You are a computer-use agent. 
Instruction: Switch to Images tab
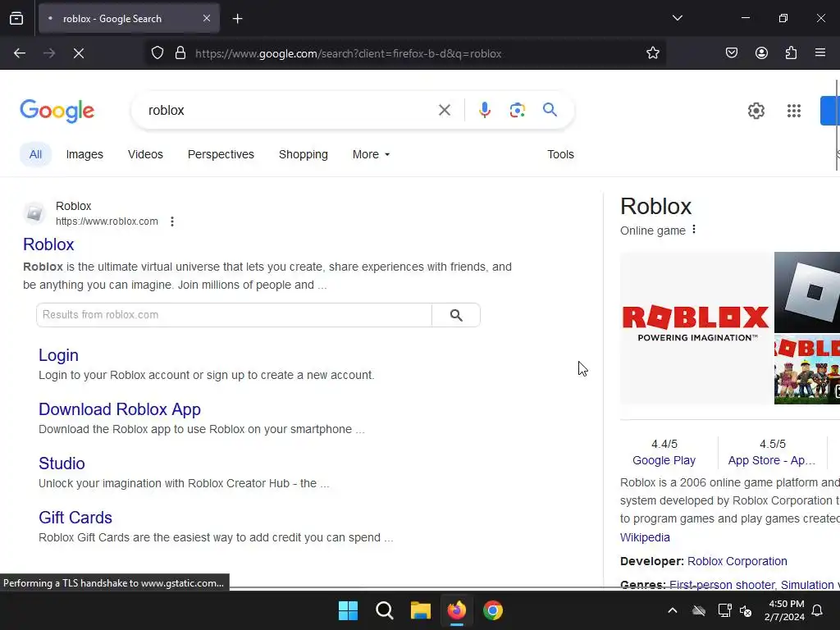click(84, 154)
